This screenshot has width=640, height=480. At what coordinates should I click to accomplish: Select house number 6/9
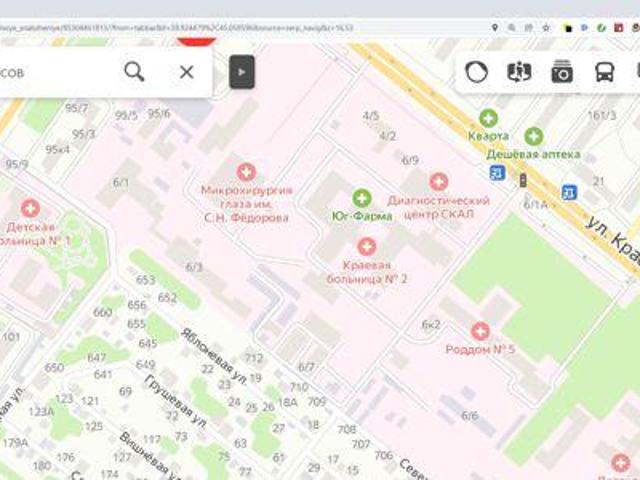pyautogui.click(x=410, y=160)
